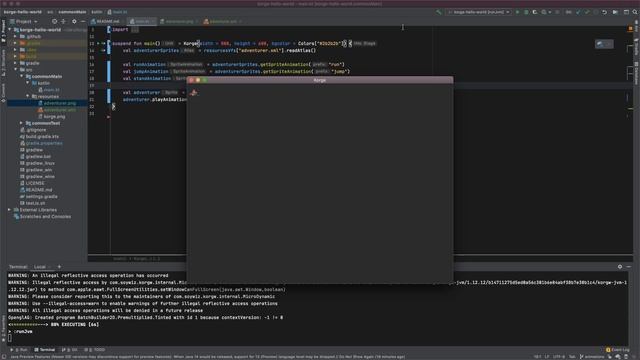Click orange warnings marker atop editor scrollbar

coord(631,29)
